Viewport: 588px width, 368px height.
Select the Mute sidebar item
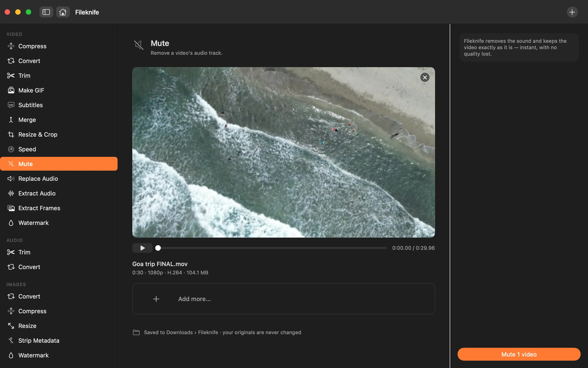coord(59,164)
